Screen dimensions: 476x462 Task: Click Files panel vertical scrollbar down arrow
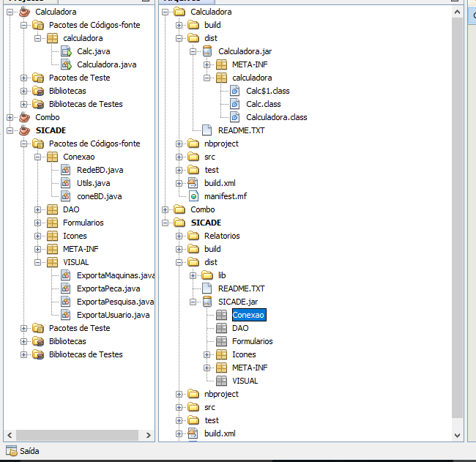coord(457,436)
